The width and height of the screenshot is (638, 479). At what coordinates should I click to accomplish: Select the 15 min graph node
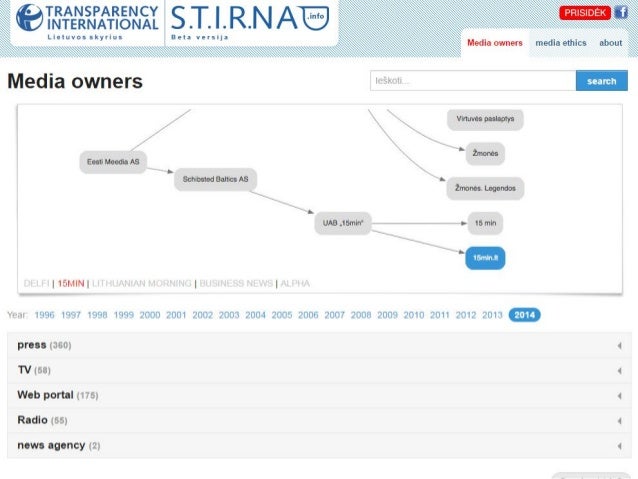pyautogui.click(x=485, y=223)
